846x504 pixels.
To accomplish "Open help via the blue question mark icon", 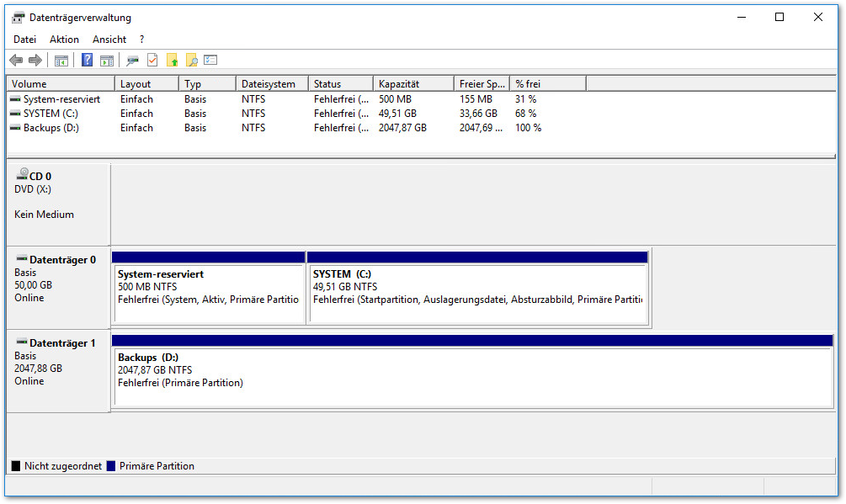I will [87, 61].
